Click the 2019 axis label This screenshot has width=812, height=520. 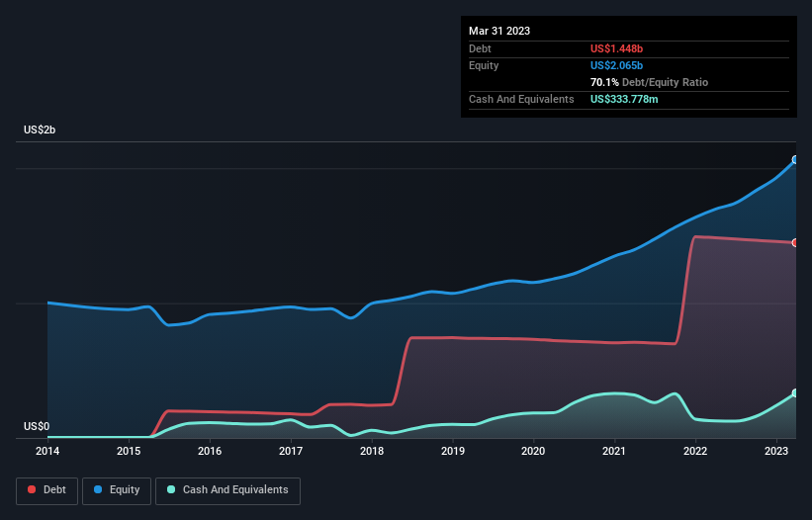453,451
